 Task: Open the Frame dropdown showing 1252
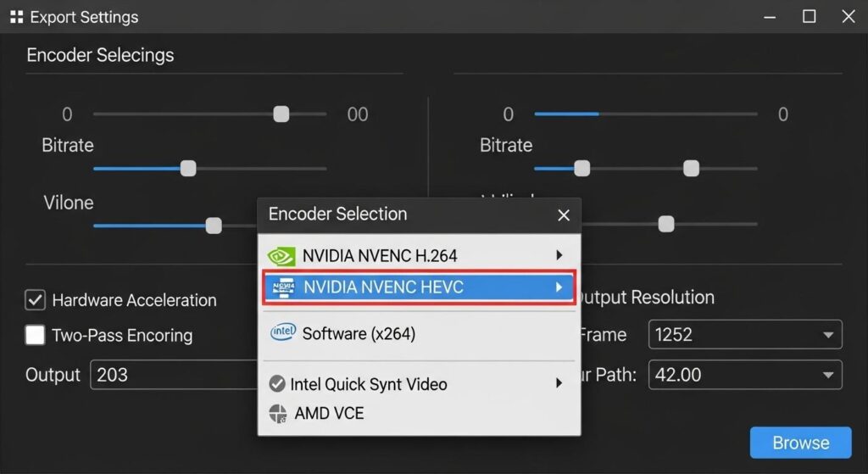click(744, 335)
